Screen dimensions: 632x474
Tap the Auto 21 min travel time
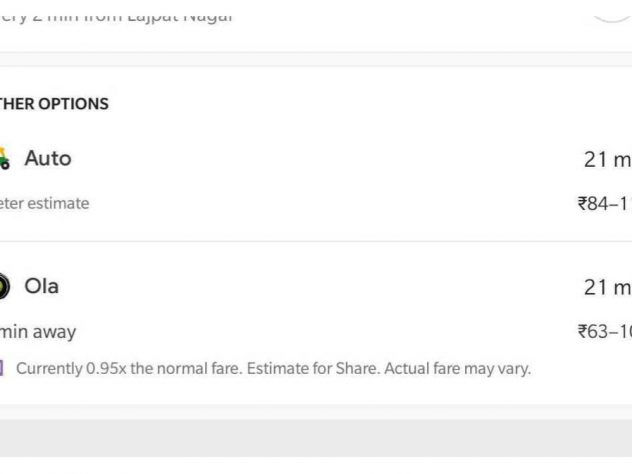pyautogui.click(x=606, y=159)
